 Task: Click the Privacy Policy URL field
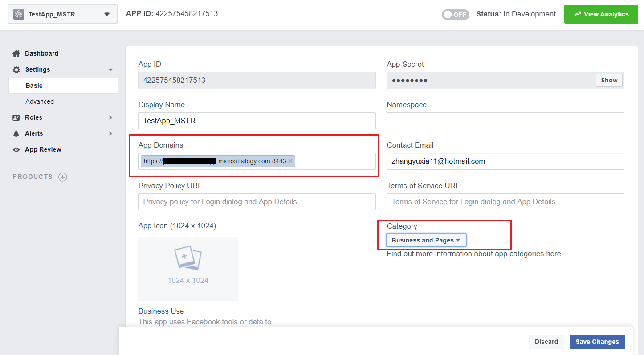click(257, 202)
